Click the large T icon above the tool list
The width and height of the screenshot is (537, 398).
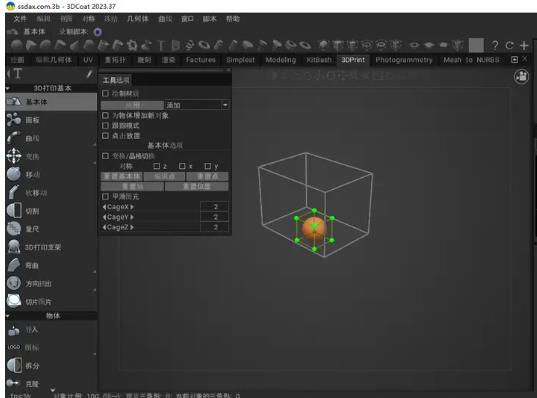[18, 73]
